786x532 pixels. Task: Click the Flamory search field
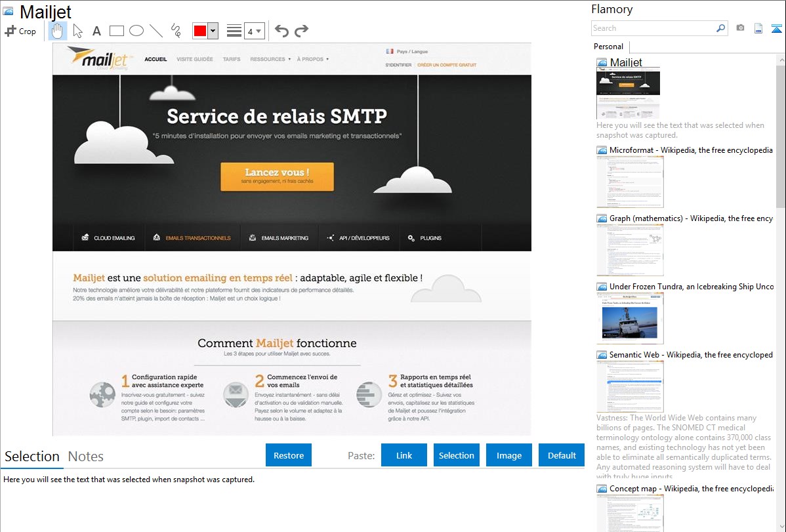point(653,28)
